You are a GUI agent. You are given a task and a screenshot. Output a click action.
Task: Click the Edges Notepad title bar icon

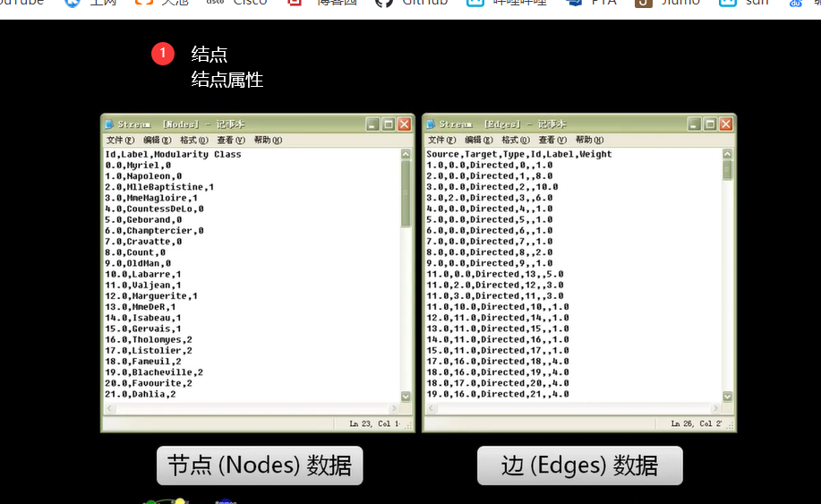(x=431, y=124)
